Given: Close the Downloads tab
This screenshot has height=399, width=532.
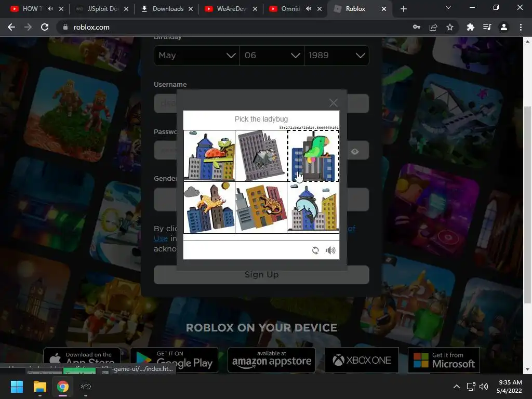Looking at the screenshot, I should click(x=191, y=9).
